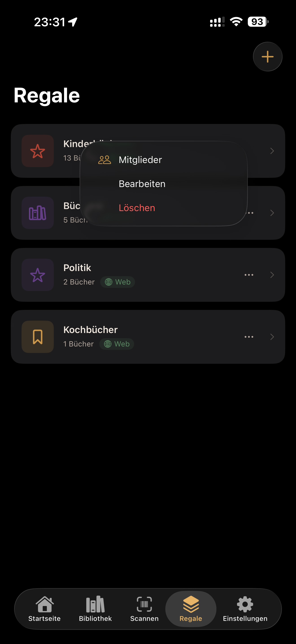Viewport: 296px width, 644px height.
Task: Click the red star icon of Kinderbücher
Action: 38,150
